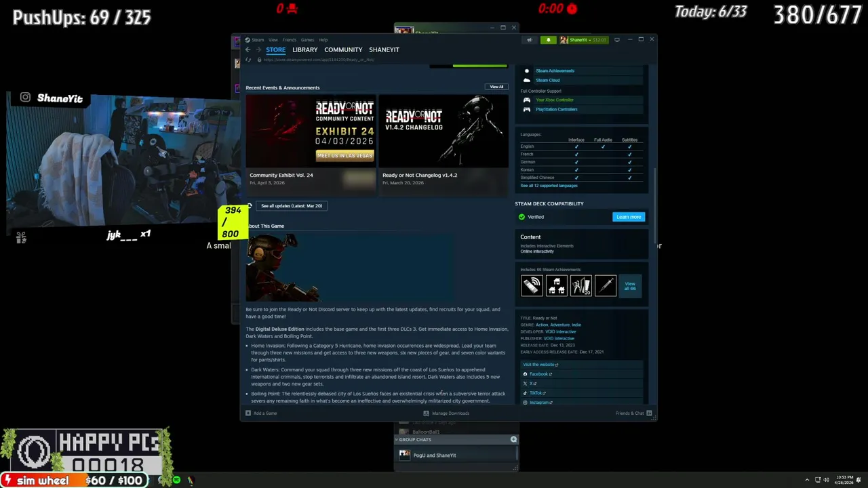
Task: Click the Facebook link
Action: point(538,374)
